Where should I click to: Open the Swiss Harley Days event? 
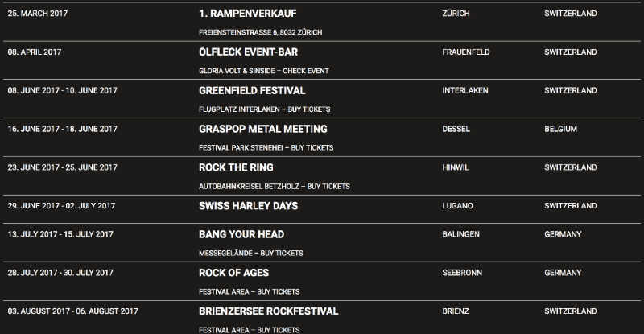[248, 206]
